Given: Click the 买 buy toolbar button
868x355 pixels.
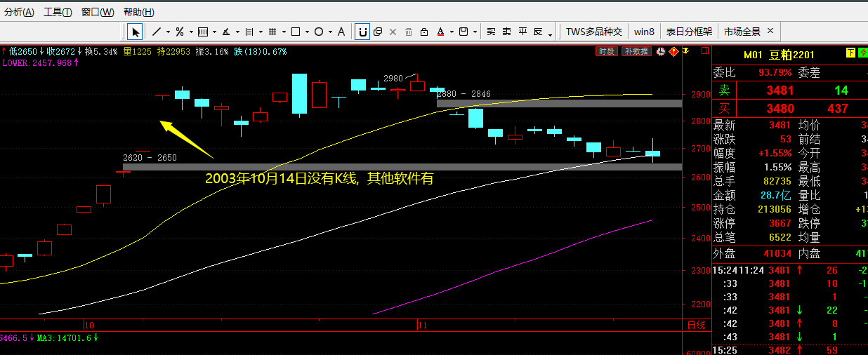Looking at the screenshot, I should tap(490, 32).
